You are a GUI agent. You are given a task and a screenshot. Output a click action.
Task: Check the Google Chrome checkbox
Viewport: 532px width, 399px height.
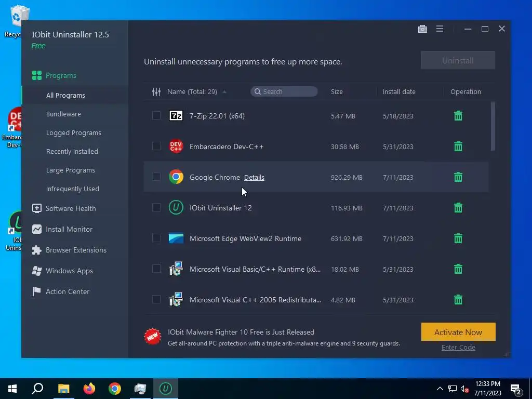click(x=156, y=177)
